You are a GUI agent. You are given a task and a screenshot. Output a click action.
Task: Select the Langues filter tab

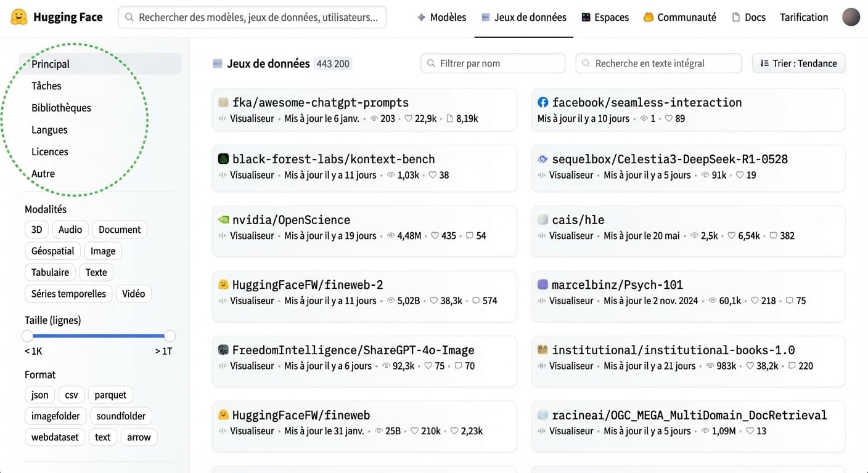click(x=49, y=130)
